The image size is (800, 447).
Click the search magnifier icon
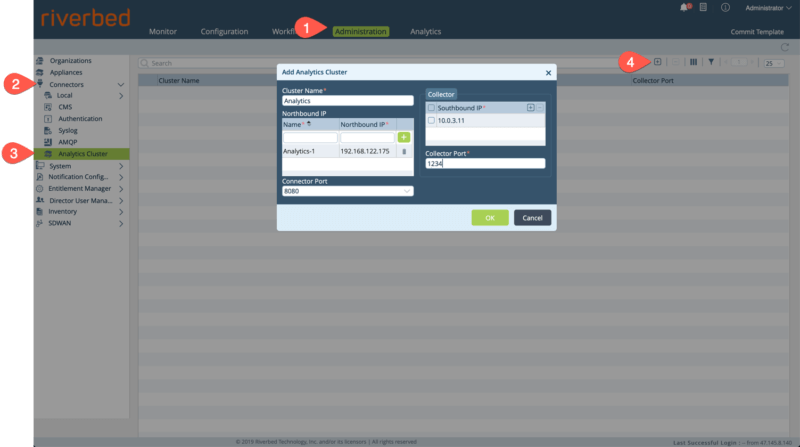[144, 63]
